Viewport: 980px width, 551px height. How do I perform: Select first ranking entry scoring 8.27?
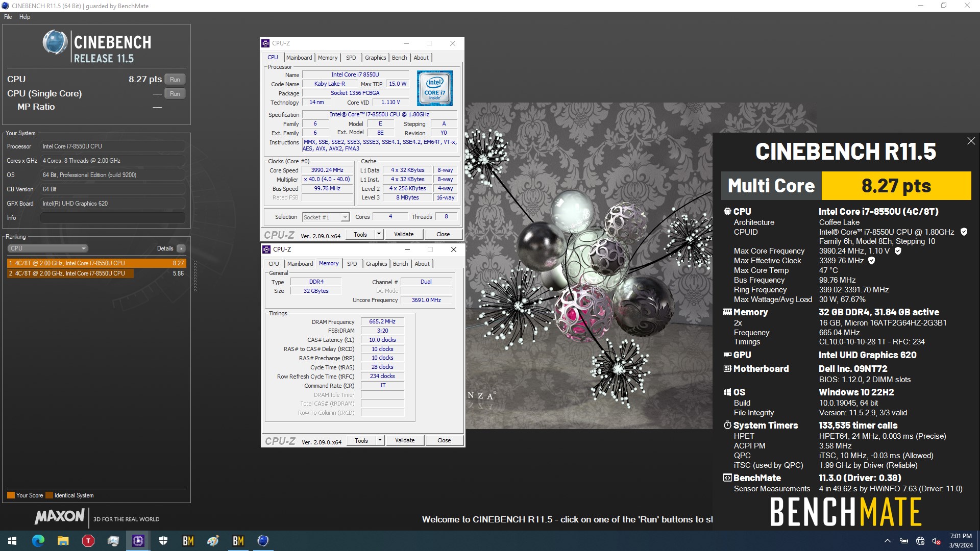96,263
